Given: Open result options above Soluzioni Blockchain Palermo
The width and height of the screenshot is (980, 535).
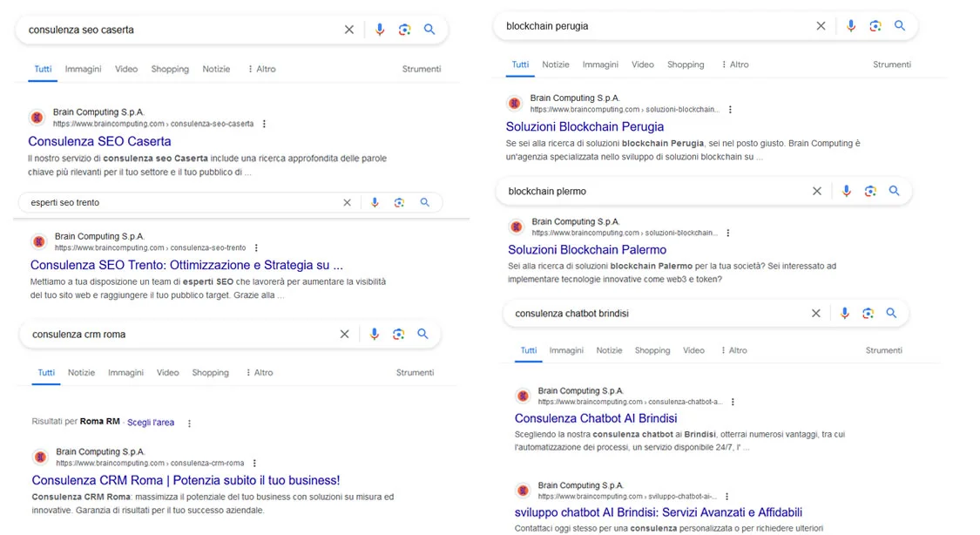Looking at the screenshot, I should click(727, 234).
